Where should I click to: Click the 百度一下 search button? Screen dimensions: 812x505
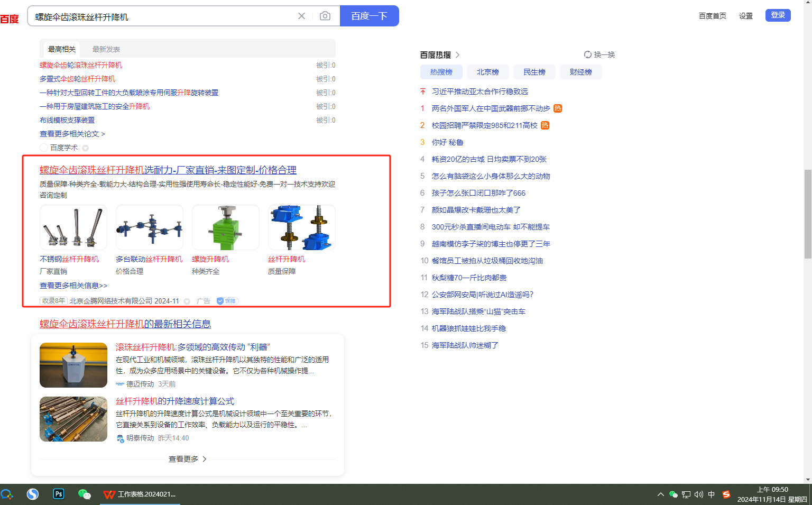pyautogui.click(x=370, y=16)
